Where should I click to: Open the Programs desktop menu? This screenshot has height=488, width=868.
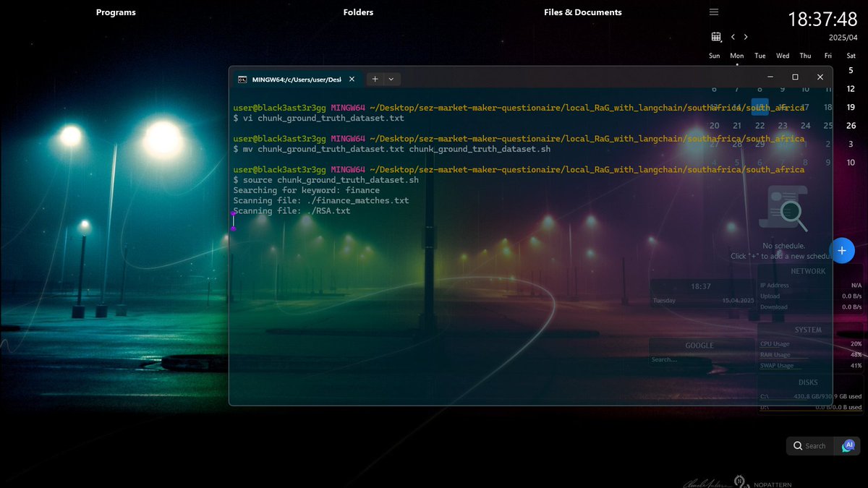click(x=116, y=12)
